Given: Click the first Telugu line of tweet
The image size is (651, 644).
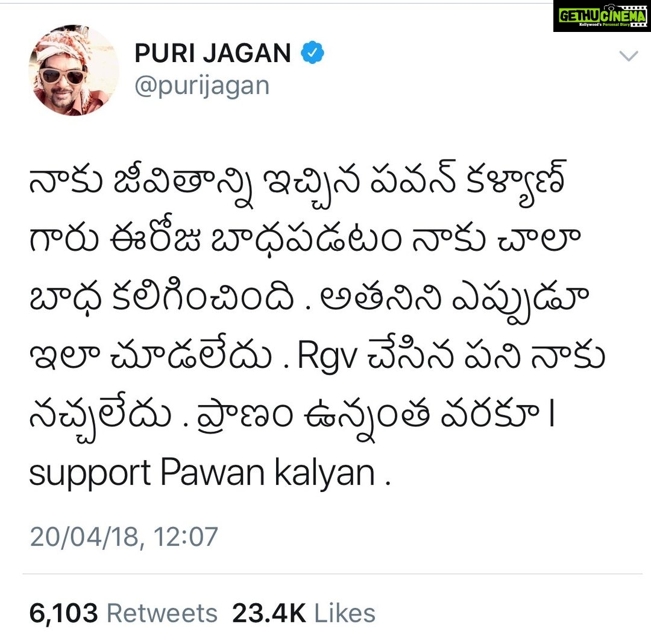Looking at the screenshot, I should 298,184.
